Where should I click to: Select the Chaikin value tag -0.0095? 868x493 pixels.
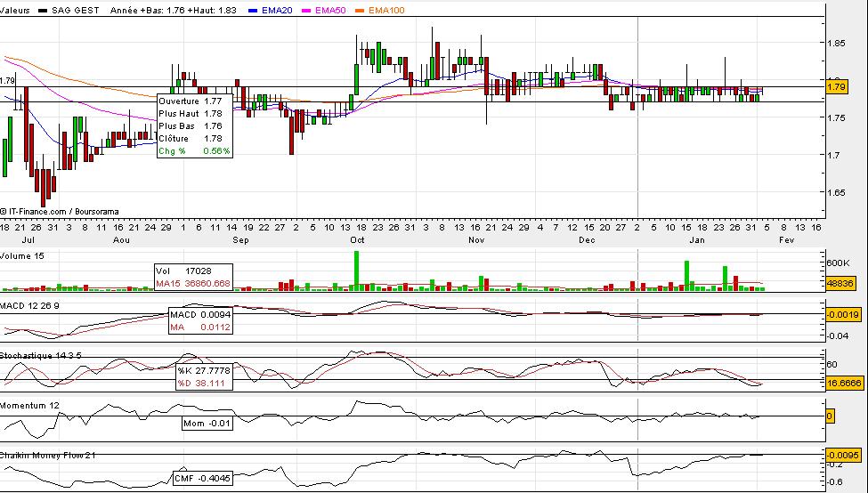tap(840, 455)
